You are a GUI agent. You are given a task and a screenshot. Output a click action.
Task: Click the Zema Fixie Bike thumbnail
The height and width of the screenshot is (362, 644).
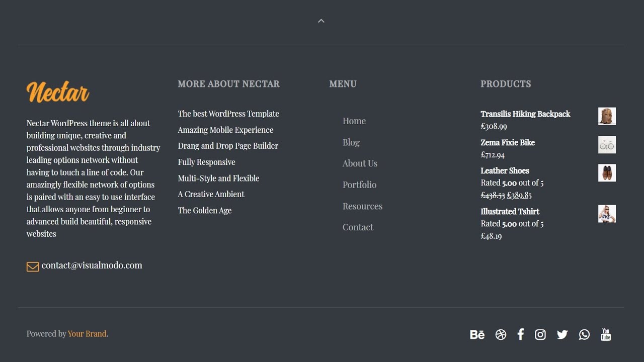tap(607, 145)
